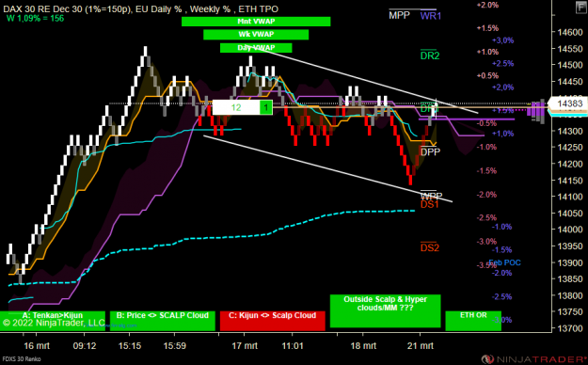Click the 13700 price axis label

570,328
